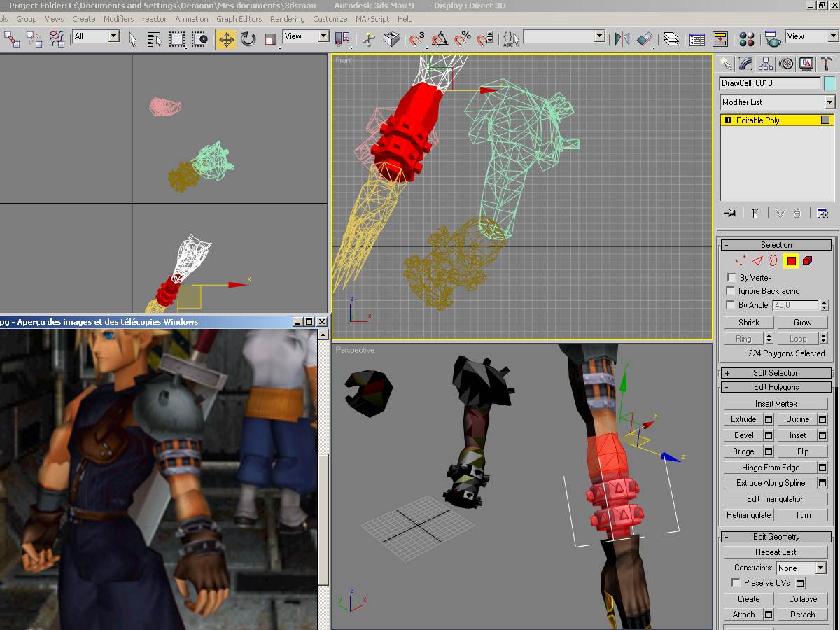The image size is (840, 630).
Task: Click the Pin Stack icon
Action: (x=730, y=213)
